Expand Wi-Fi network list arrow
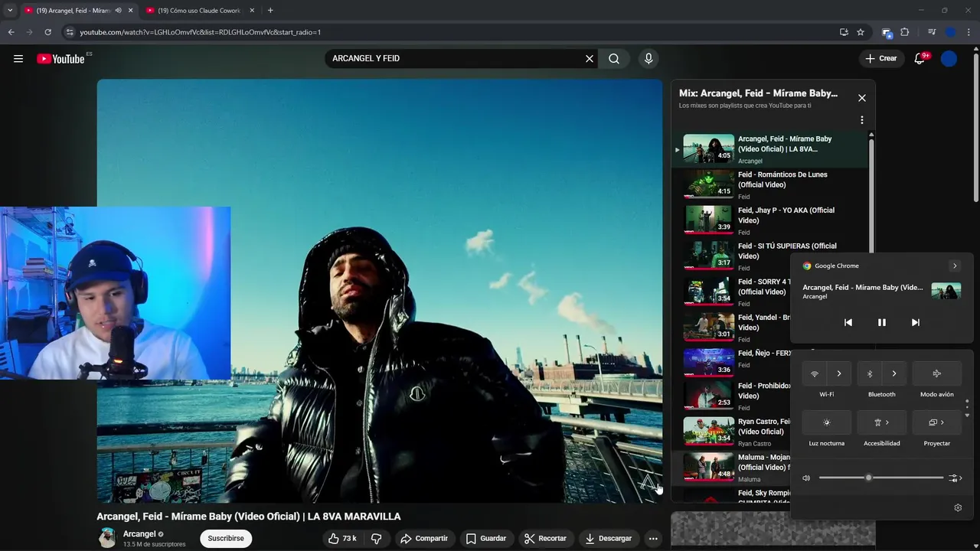980x551 pixels. 839,374
